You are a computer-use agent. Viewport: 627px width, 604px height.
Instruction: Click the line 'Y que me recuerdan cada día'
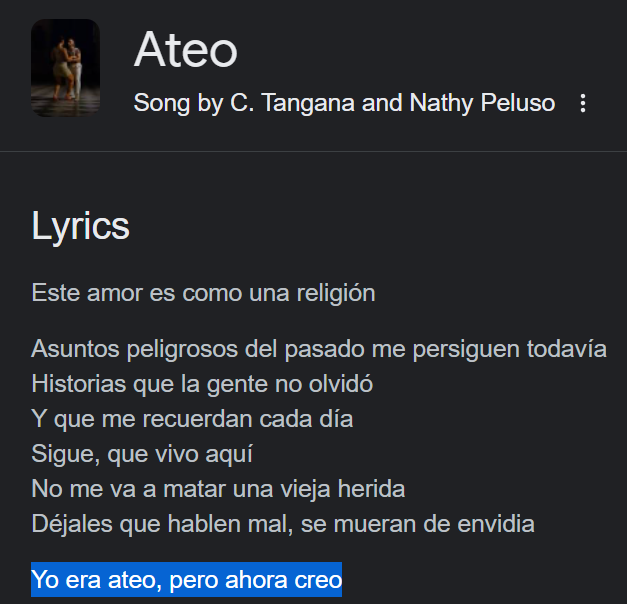192,418
